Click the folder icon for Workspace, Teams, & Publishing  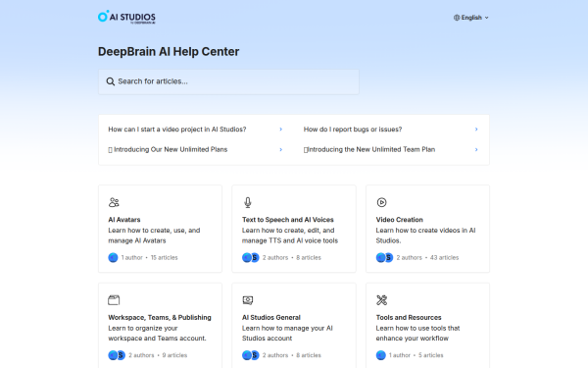pyautogui.click(x=114, y=300)
